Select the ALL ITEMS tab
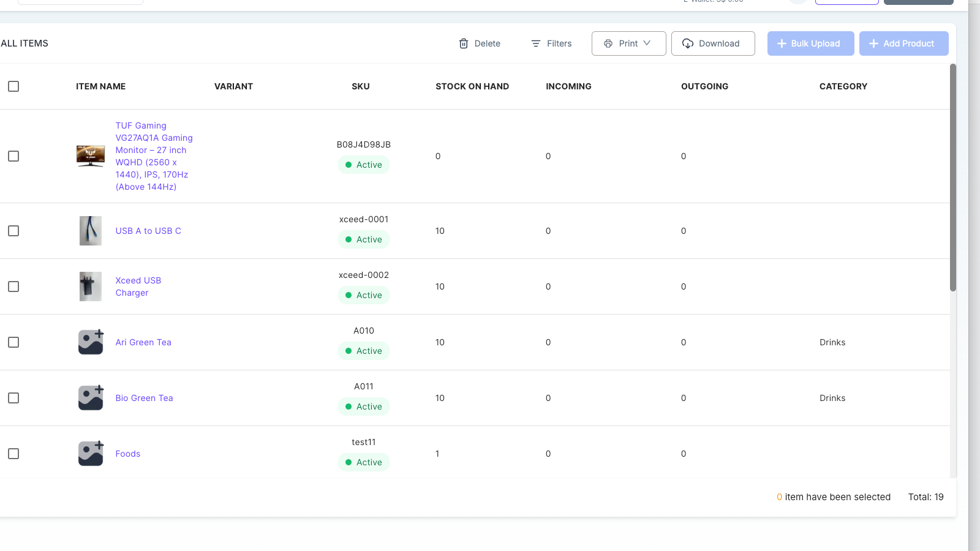The width and height of the screenshot is (980, 551). (x=24, y=43)
